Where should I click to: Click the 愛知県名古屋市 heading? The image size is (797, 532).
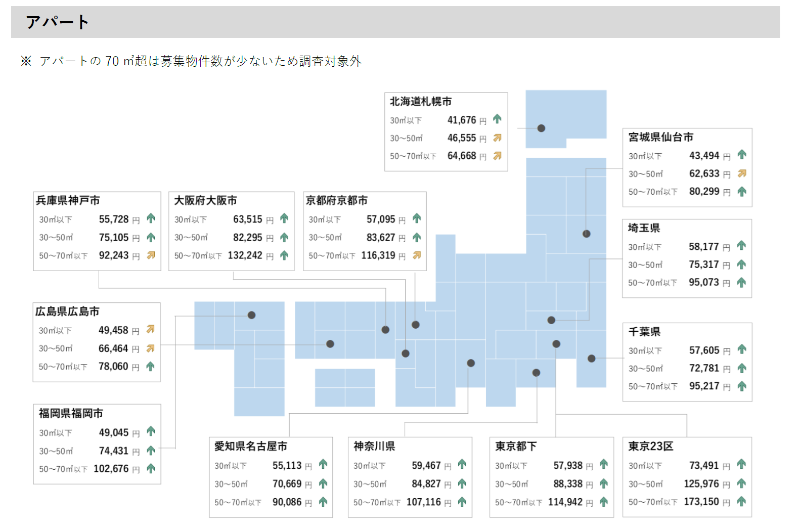pos(250,446)
